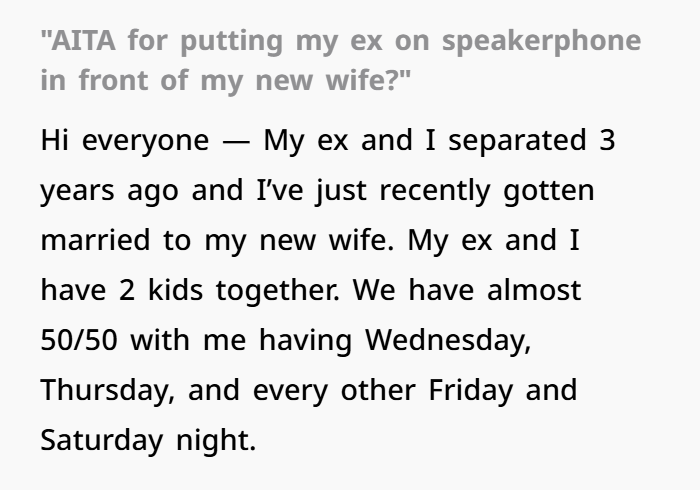Click the word "Friday"
Screen dimensions: 700x490
[471, 392]
